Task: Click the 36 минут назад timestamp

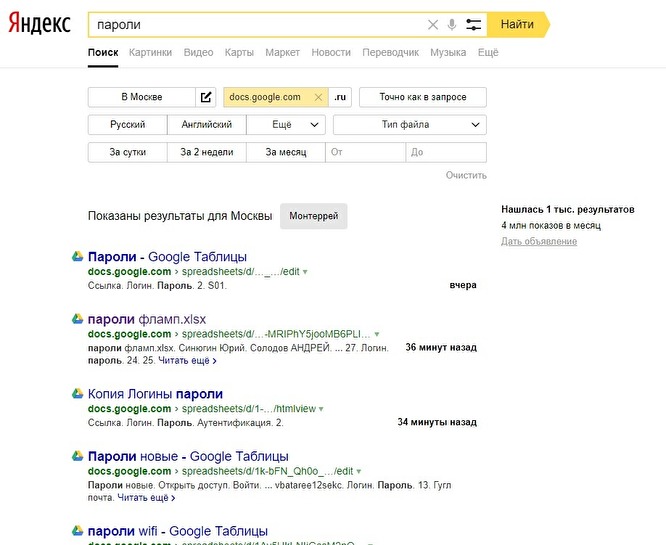Action: [x=441, y=347]
